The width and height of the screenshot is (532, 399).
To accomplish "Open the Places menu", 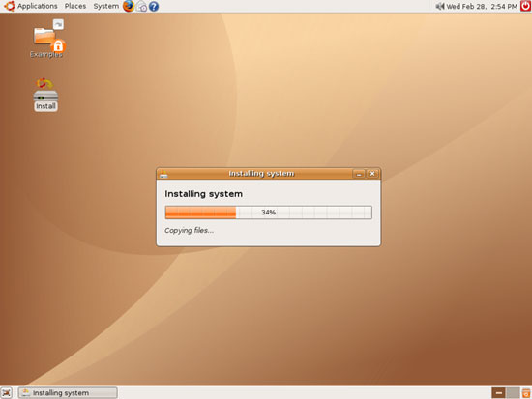I will (x=75, y=6).
